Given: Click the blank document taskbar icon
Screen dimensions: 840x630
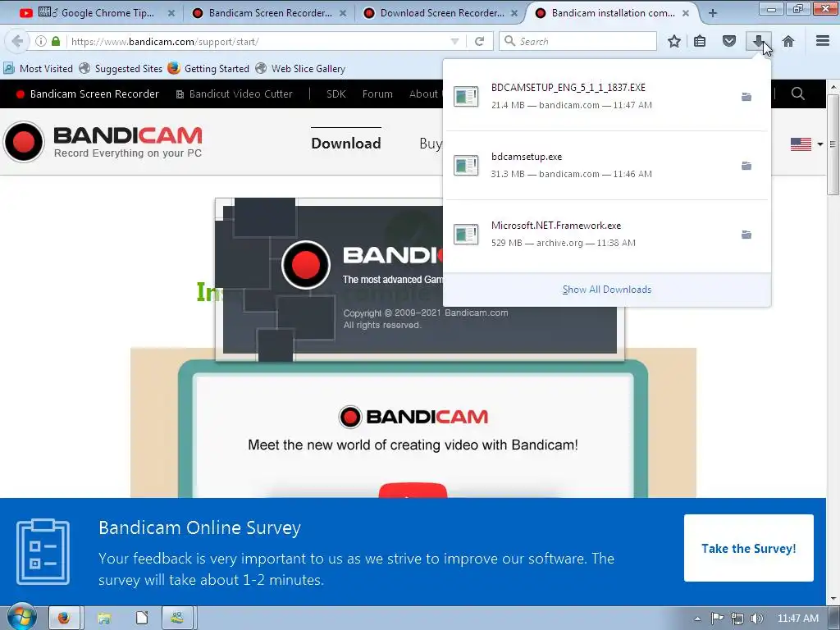Looking at the screenshot, I should (x=142, y=619).
